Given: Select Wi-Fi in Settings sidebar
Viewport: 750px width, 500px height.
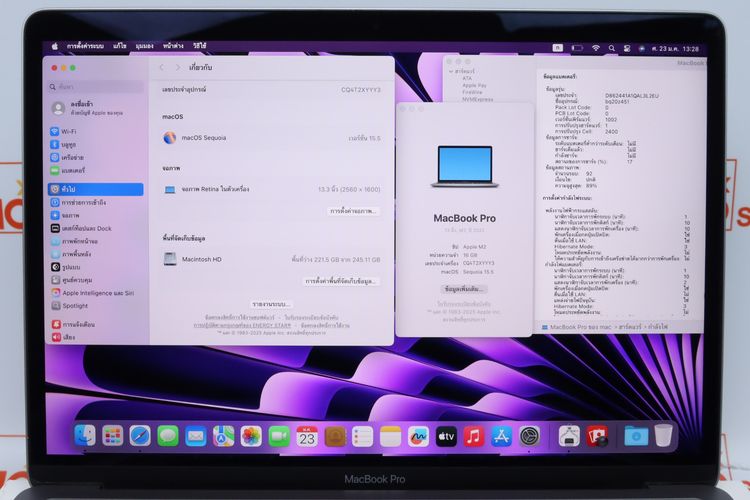Looking at the screenshot, I should (96, 131).
